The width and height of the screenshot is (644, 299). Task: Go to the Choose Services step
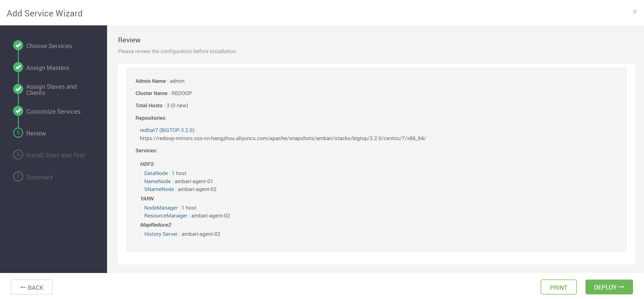49,46
